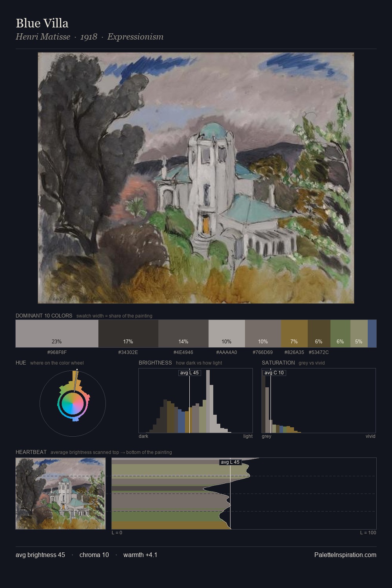Click the avg brightness 45 footer stat
The height and width of the screenshot is (588, 392).
point(40,555)
